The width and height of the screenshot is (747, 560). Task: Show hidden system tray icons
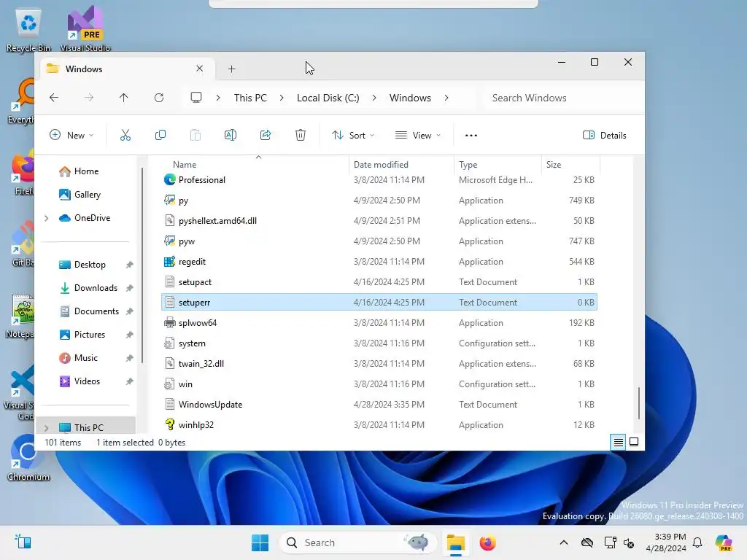564,542
